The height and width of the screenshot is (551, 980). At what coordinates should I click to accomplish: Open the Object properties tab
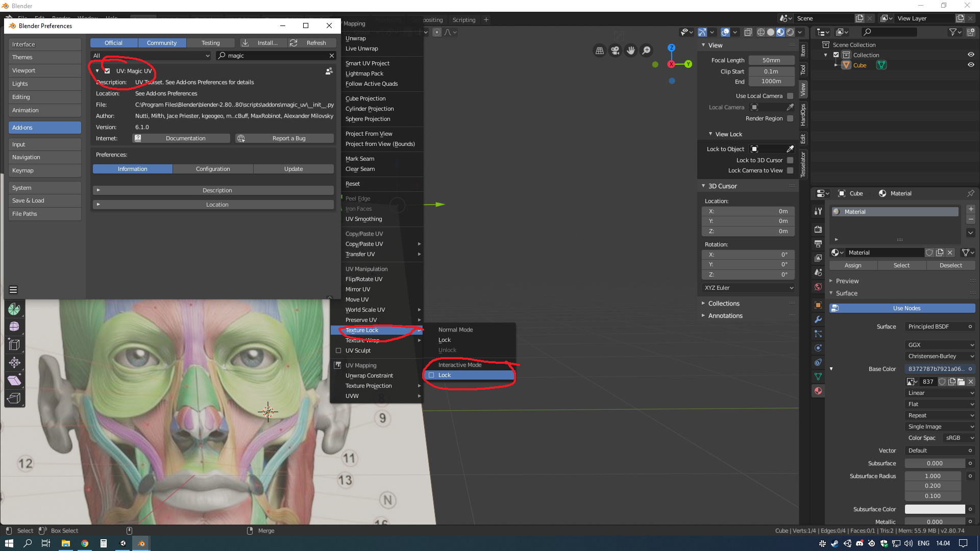pyautogui.click(x=818, y=305)
